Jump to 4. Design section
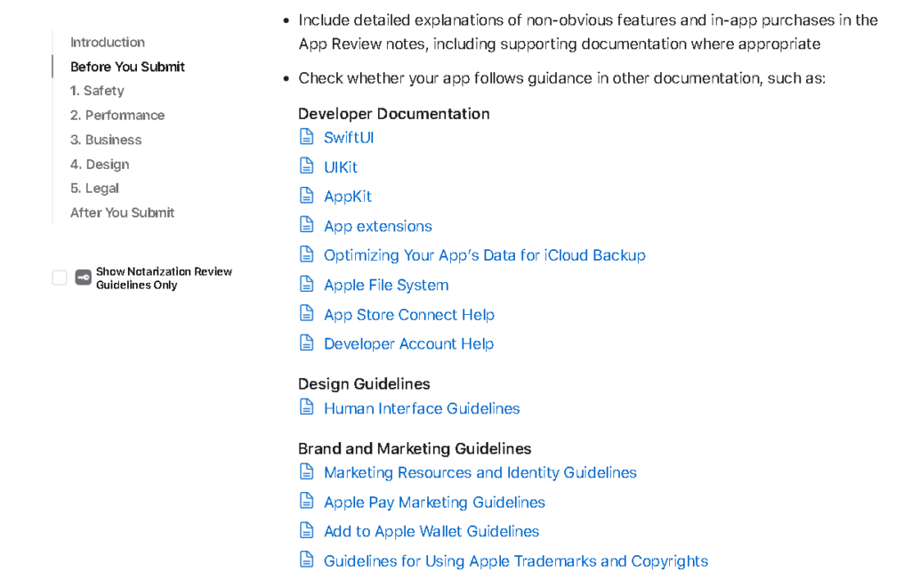 click(x=100, y=165)
